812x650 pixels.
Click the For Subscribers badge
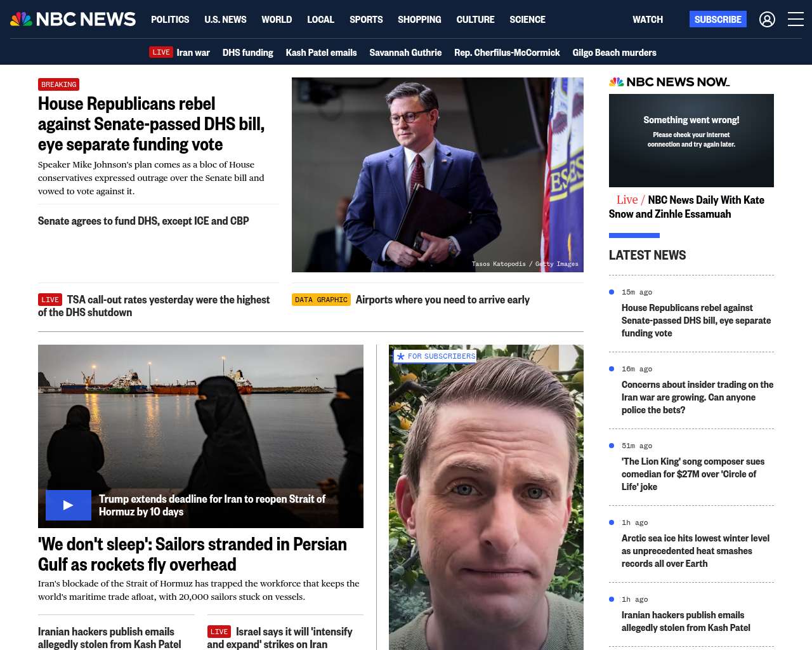[435, 357]
